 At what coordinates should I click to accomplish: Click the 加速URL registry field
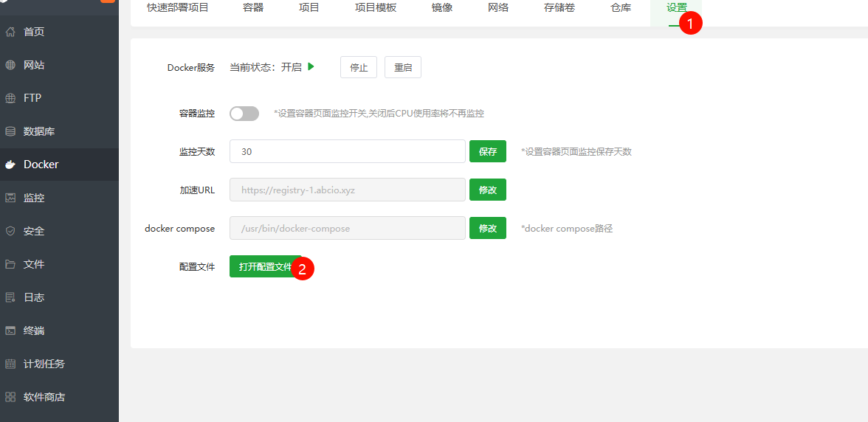[348, 190]
